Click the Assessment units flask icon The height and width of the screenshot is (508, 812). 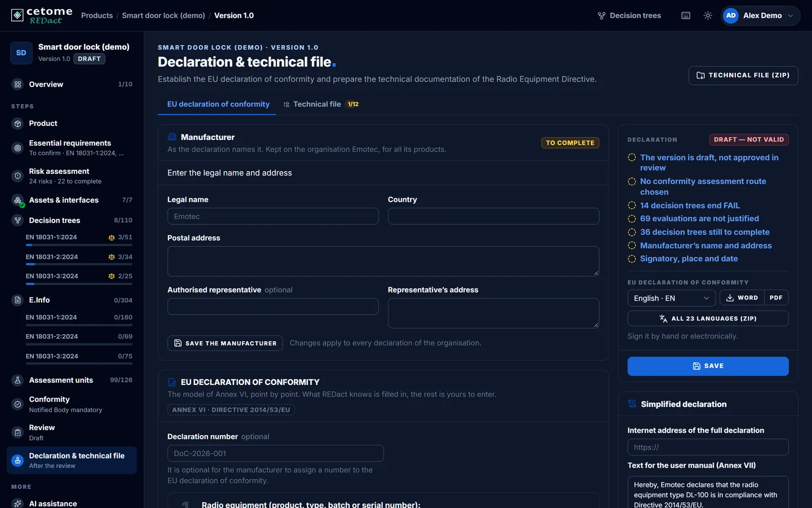(17, 380)
